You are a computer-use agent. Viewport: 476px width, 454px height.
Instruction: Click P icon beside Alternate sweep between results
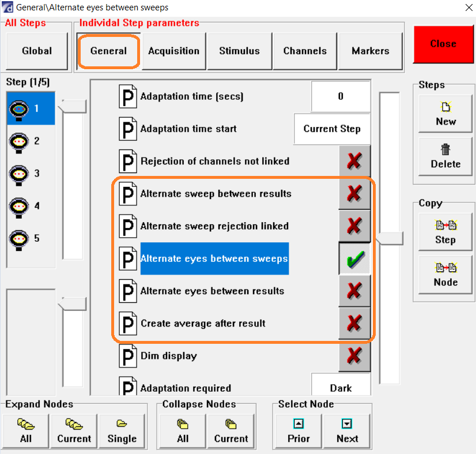pyautogui.click(x=128, y=194)
